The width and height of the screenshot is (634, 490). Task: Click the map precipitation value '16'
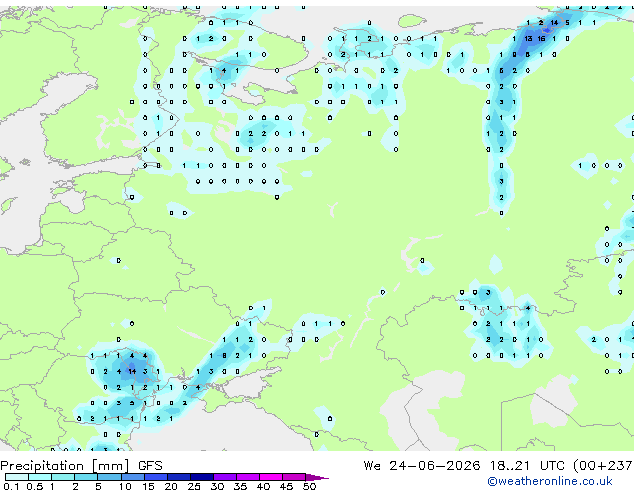541,39
